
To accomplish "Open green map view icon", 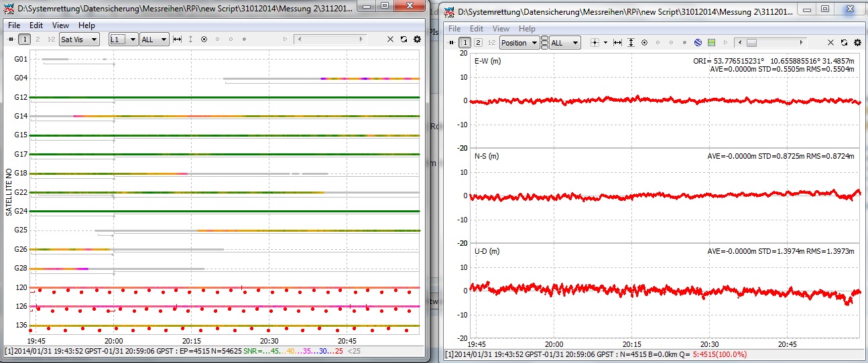I will point(711,43).
